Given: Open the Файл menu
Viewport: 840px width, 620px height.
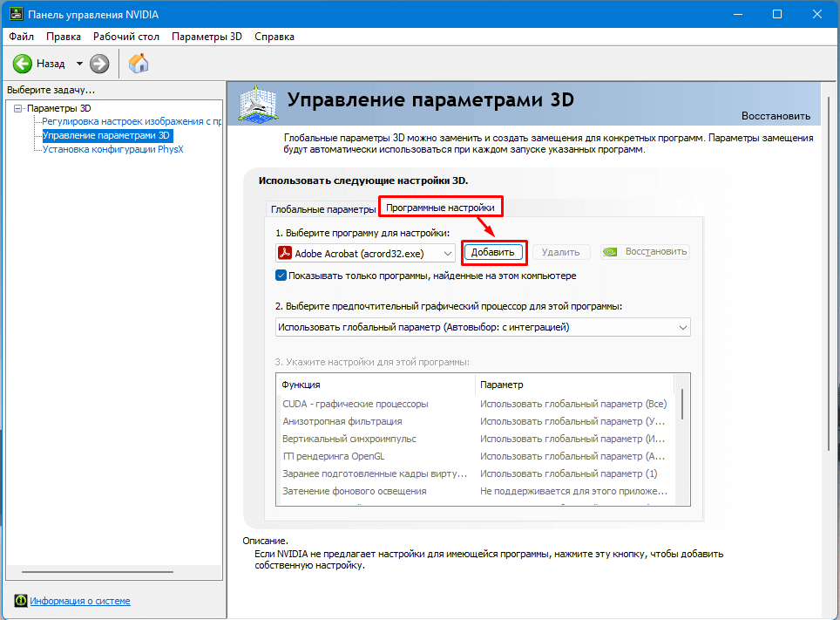Looking at the screenshot, I should [22, 37].
